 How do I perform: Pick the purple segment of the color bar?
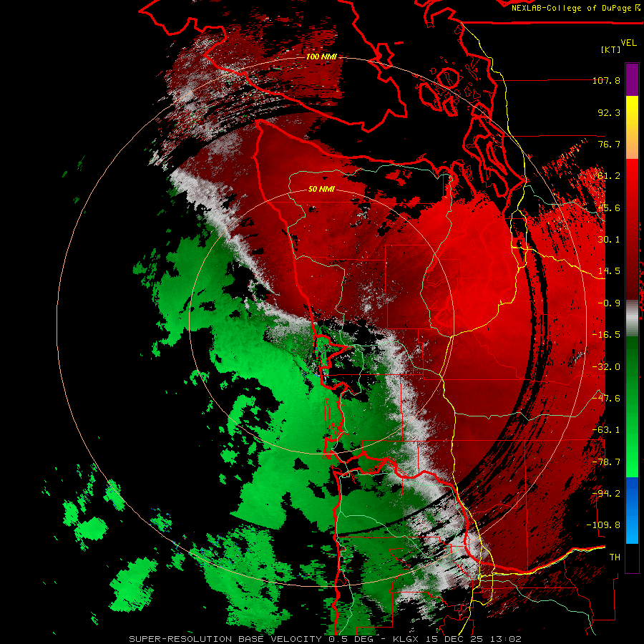[x=632, y=79]
